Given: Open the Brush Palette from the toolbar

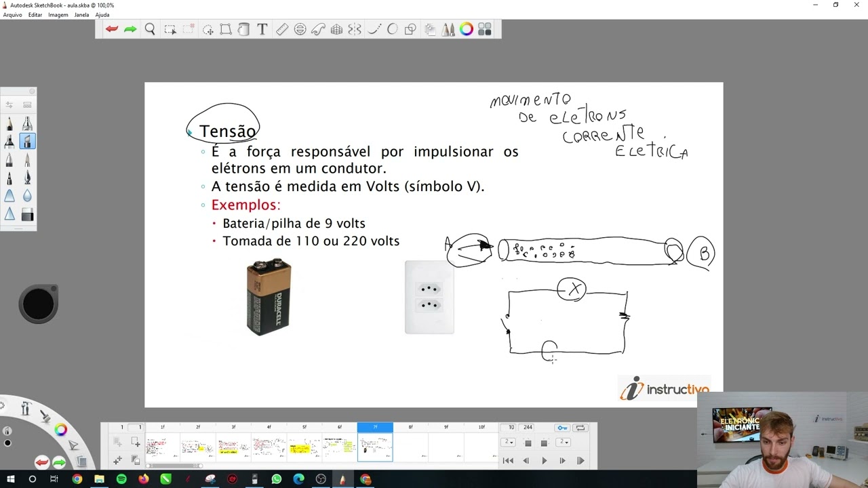Looking at the screenshot, I should (x=448, y=29).
